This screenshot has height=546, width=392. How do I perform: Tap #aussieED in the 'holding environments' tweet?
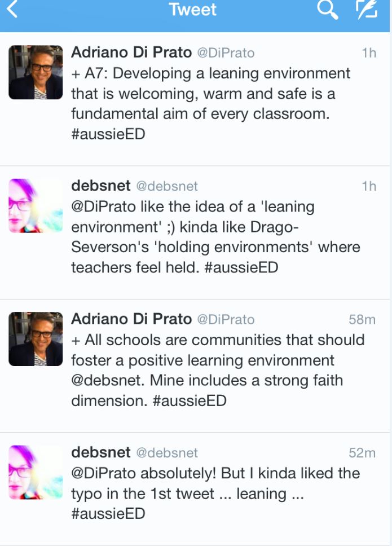tap(241, 267)
